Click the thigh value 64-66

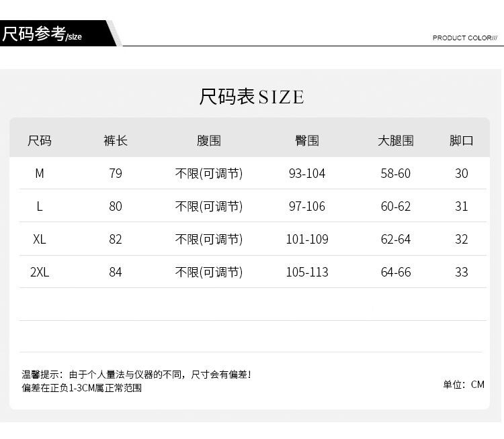(x=396, y=272)
